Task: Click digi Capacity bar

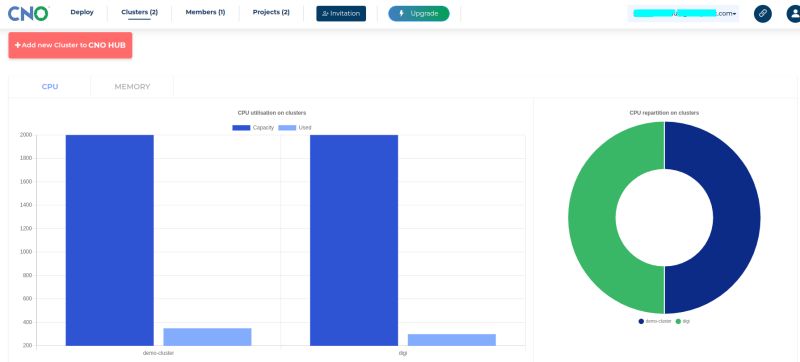Action: click(x=354, y=240)
